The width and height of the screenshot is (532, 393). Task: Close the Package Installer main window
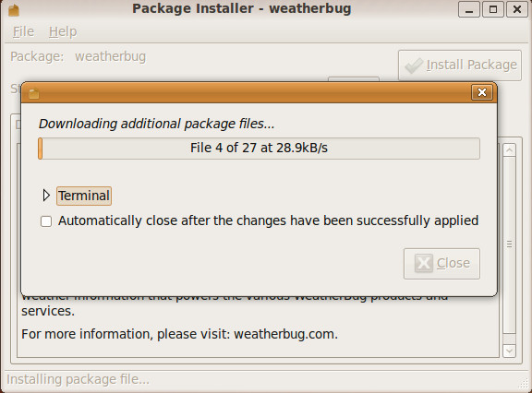pos(517,9)
